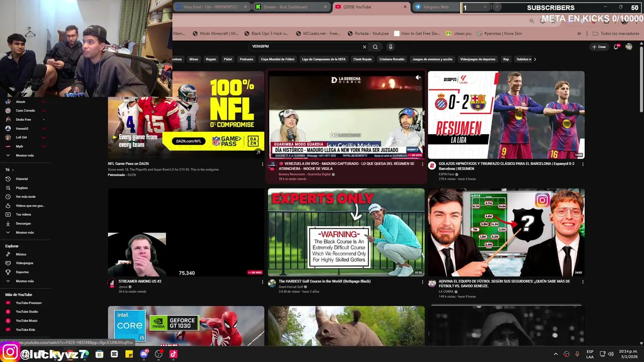Open Caso Cerrado subscription channel
The image size is (644, 362).
[25, 111]
